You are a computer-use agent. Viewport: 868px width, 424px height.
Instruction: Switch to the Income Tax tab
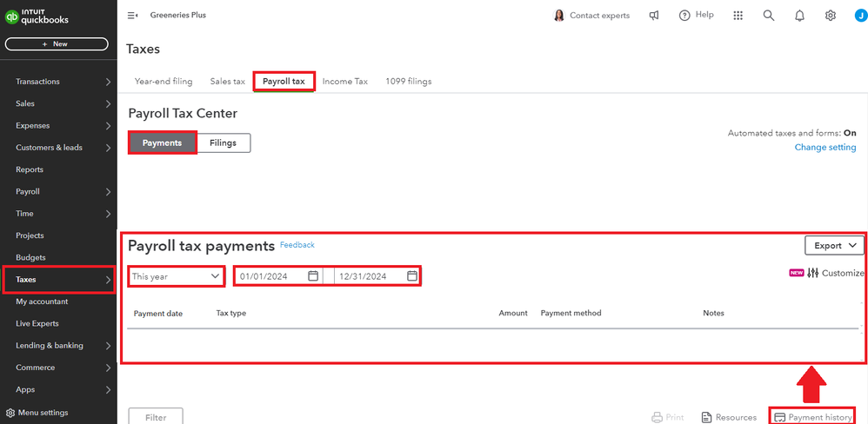pos(345,82)
